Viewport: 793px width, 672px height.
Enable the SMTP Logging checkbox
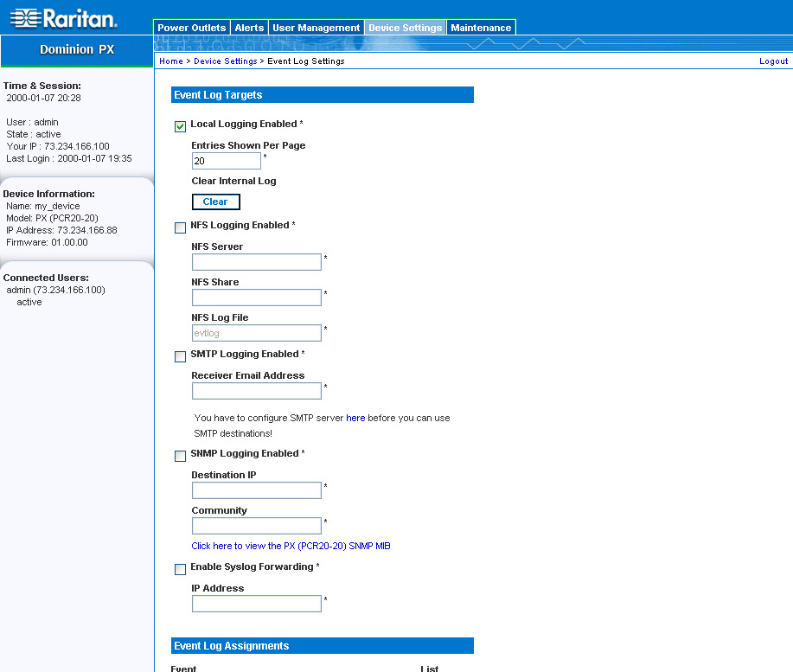(181, 356)
